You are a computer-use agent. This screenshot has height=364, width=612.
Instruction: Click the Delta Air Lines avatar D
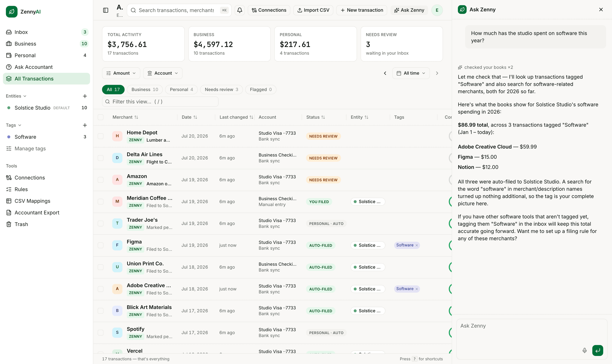click(x=117, y=158)
